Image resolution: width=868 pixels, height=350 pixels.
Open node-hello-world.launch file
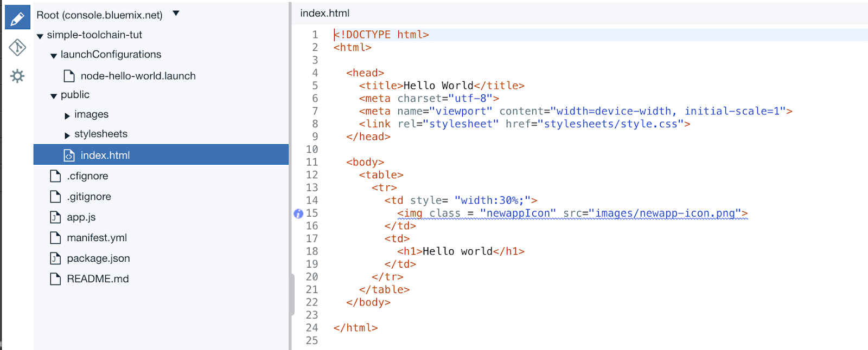click(x=138, y=76)
